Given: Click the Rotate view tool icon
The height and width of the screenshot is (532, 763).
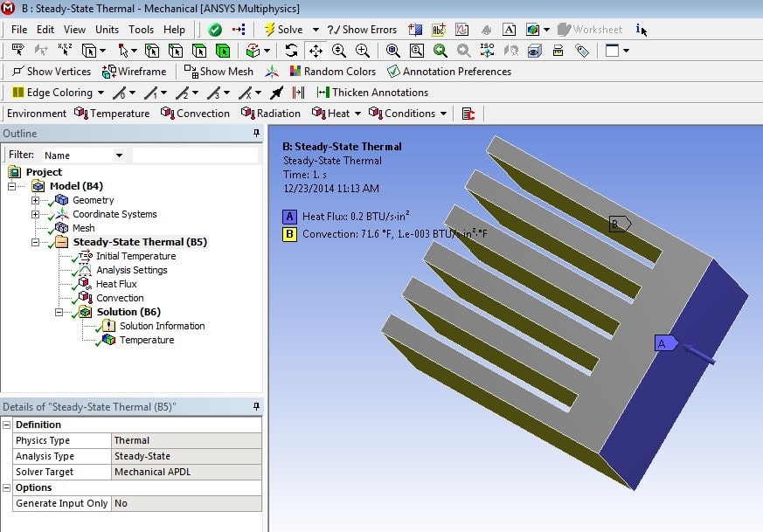Looking at the screenshot, I should tap(291, 51).
